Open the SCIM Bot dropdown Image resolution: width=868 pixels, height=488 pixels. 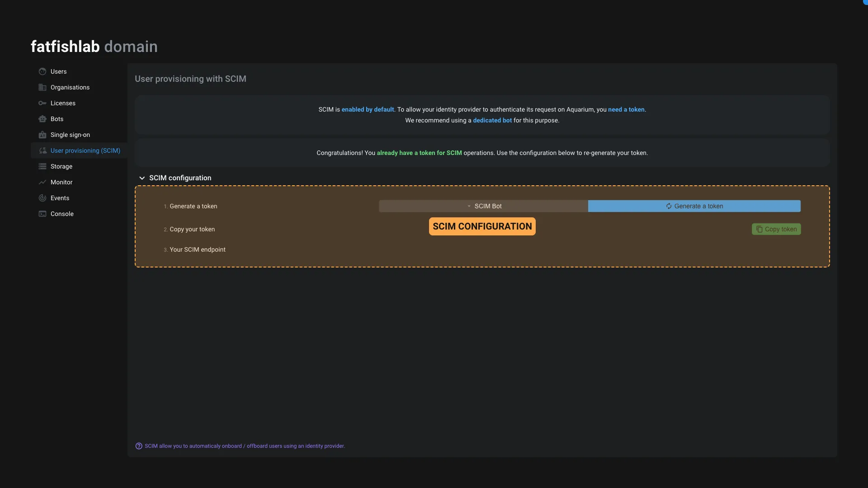point(483,206)
